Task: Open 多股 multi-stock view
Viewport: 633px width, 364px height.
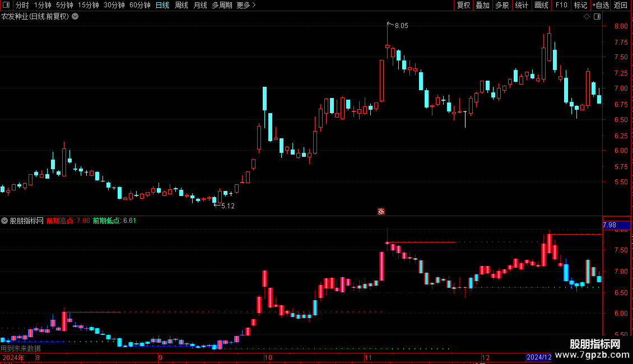Action: point(502,5)
